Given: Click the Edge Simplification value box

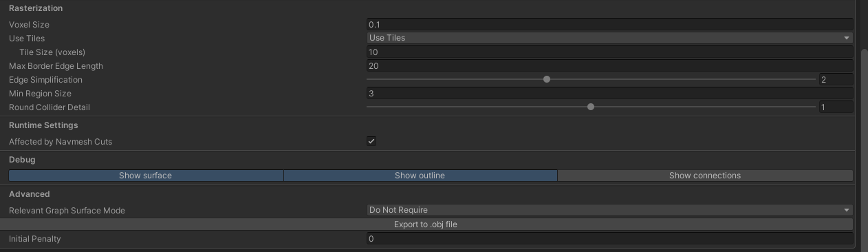Looking at the screenshot, I should point(836,79).
